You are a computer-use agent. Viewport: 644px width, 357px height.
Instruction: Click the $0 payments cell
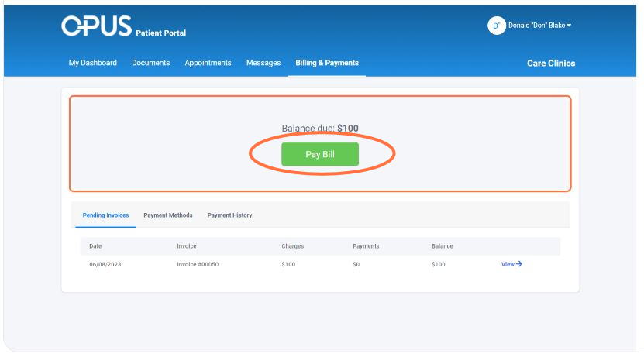tap(356, 264)
